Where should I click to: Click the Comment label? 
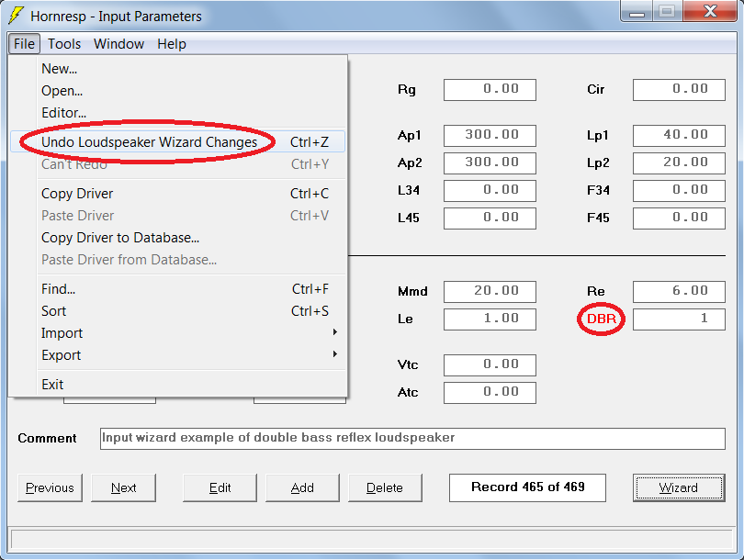coord(47,438)
